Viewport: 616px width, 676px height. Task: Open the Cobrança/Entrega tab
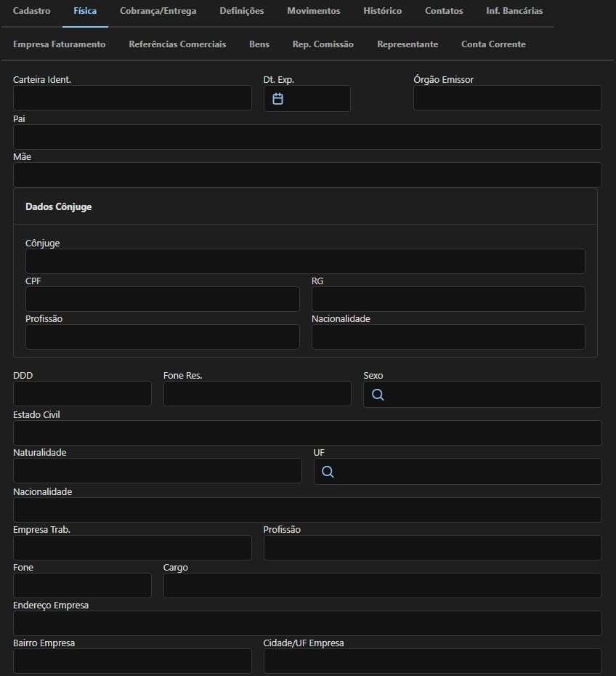(x=158, y=11)
